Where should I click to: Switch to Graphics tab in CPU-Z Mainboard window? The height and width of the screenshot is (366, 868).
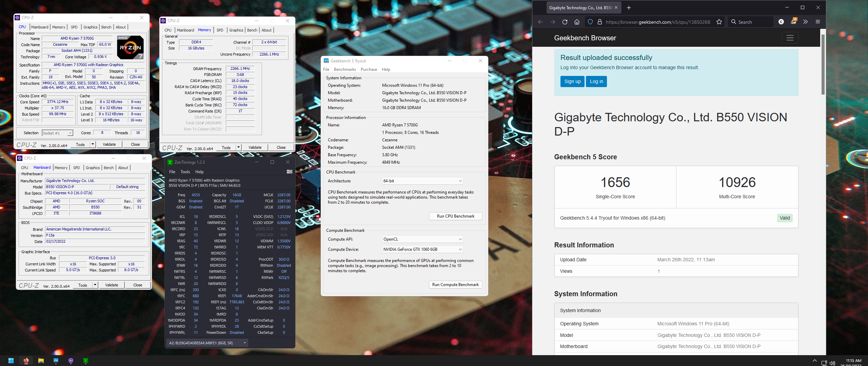93,168
